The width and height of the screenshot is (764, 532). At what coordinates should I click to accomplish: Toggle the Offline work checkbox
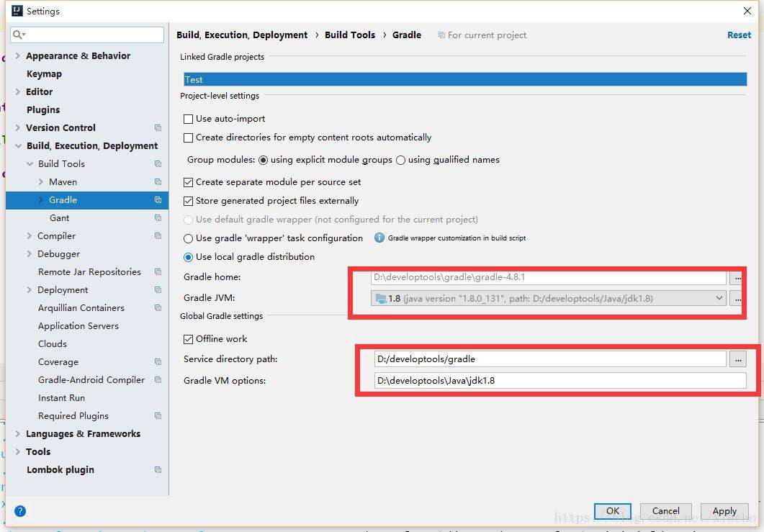(x=188, y=339)
